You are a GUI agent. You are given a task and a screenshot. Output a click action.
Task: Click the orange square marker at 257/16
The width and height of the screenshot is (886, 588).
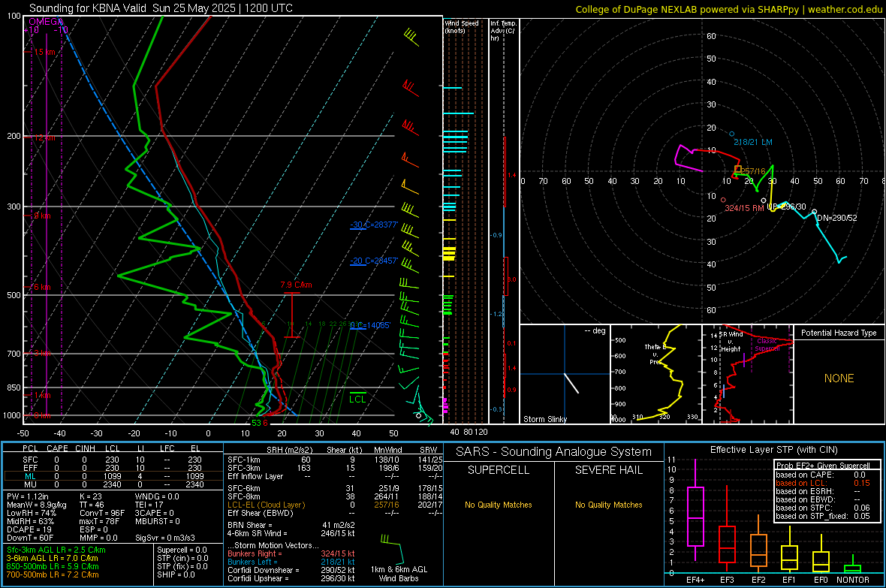pyautogui.click(x=738, y=169)
